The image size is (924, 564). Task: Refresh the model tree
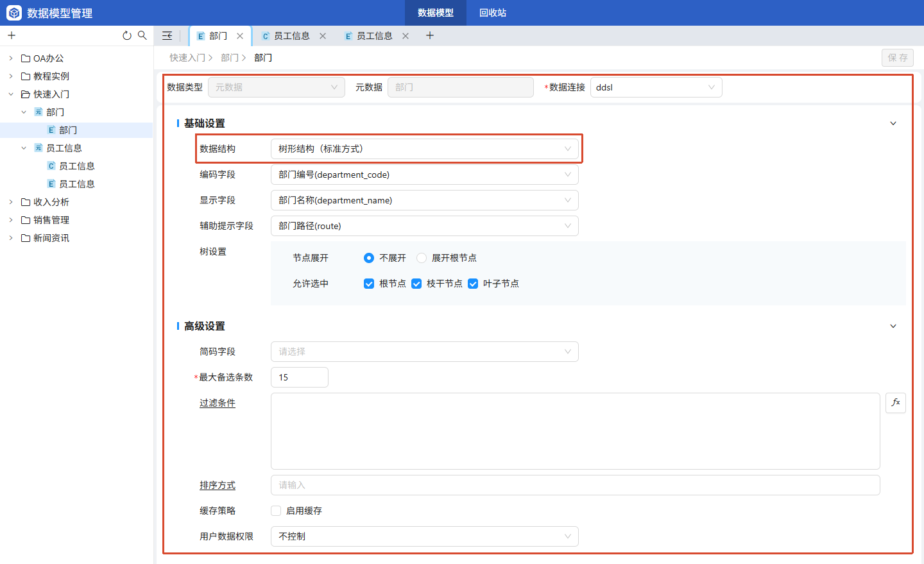(x=127, y=35)
